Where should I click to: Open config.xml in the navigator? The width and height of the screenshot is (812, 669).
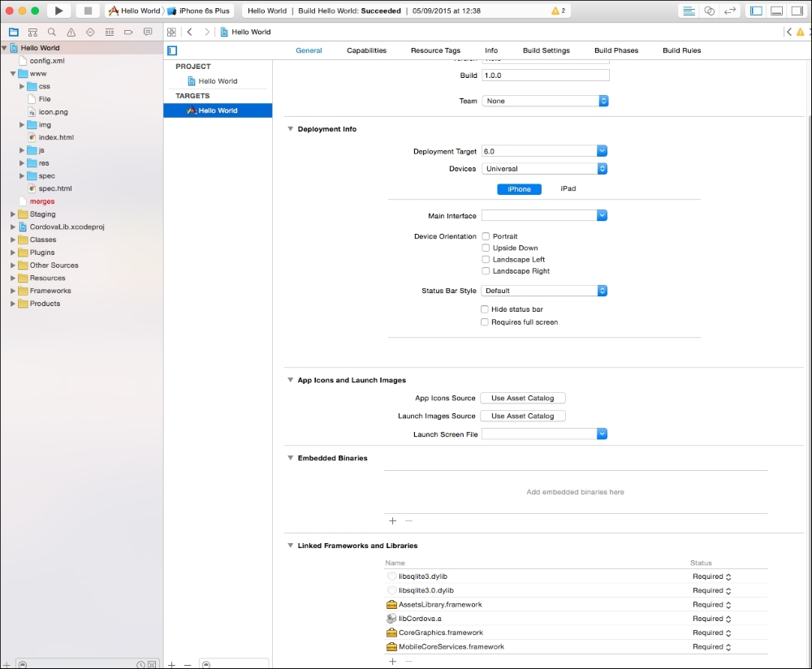coord(46,61)
